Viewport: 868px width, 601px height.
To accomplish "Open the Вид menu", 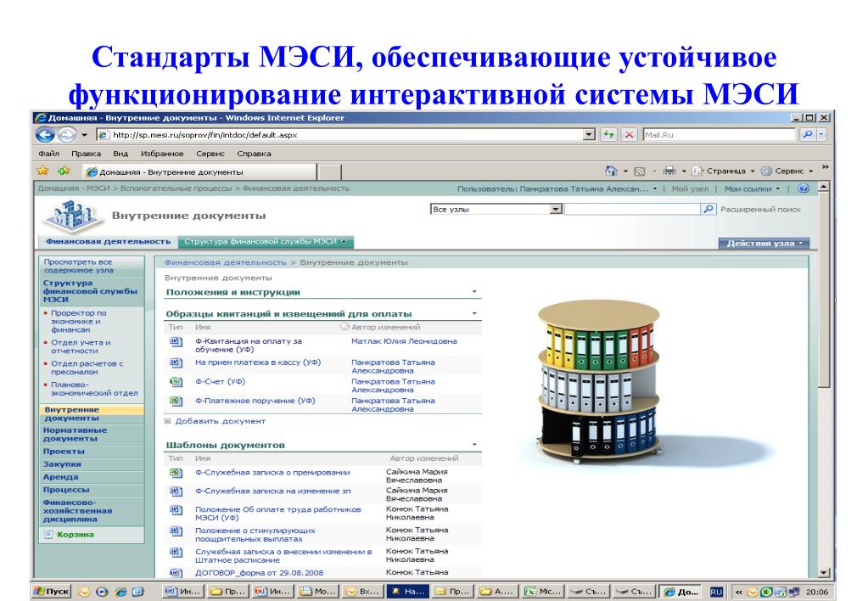I will tap(120, 154).
